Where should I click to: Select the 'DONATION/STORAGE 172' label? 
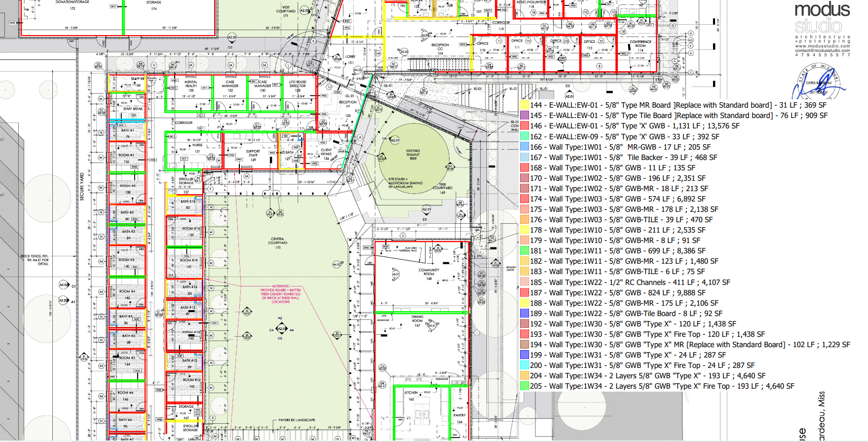pos(73,5)
